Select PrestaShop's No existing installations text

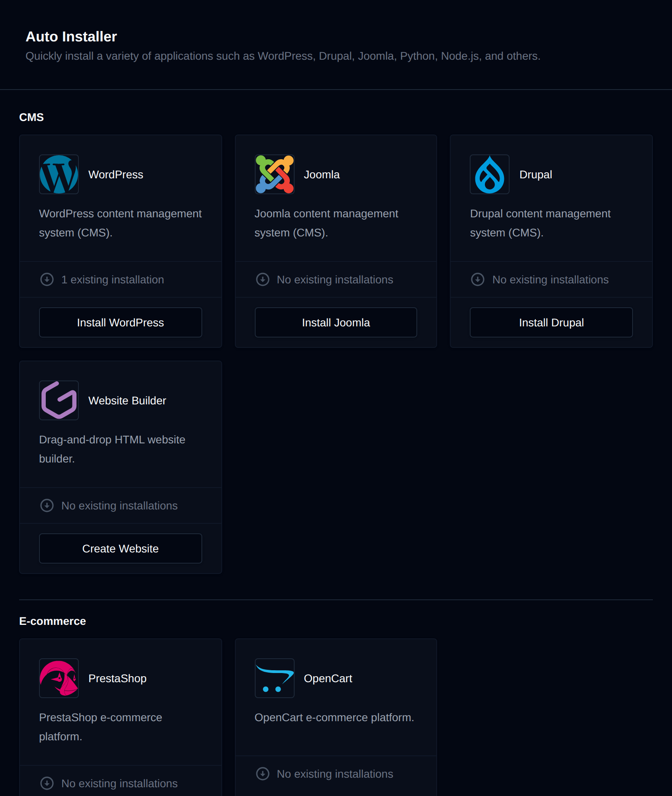click(119, 783)
